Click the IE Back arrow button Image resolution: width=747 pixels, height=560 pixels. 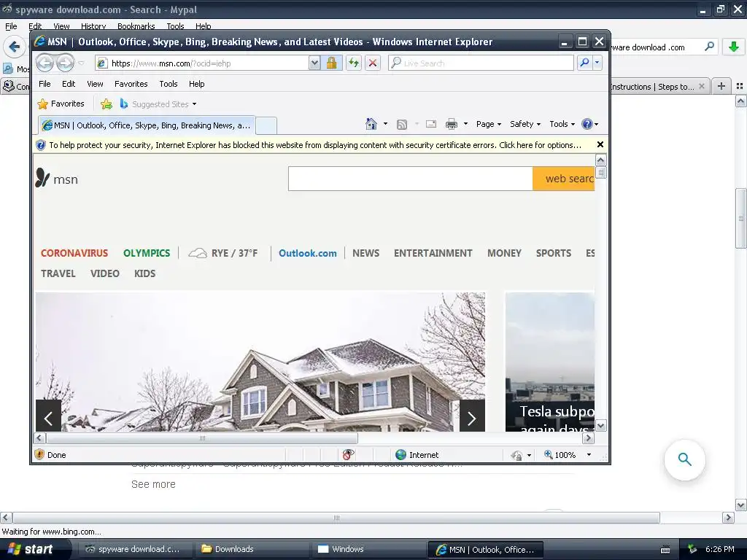(44, 63)
